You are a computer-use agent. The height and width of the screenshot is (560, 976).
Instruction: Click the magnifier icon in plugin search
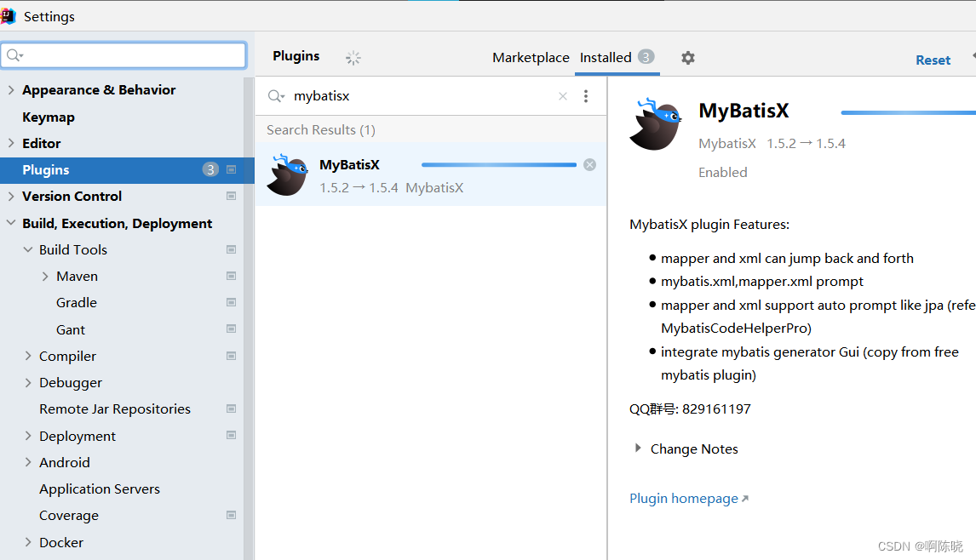pos(276,96)
